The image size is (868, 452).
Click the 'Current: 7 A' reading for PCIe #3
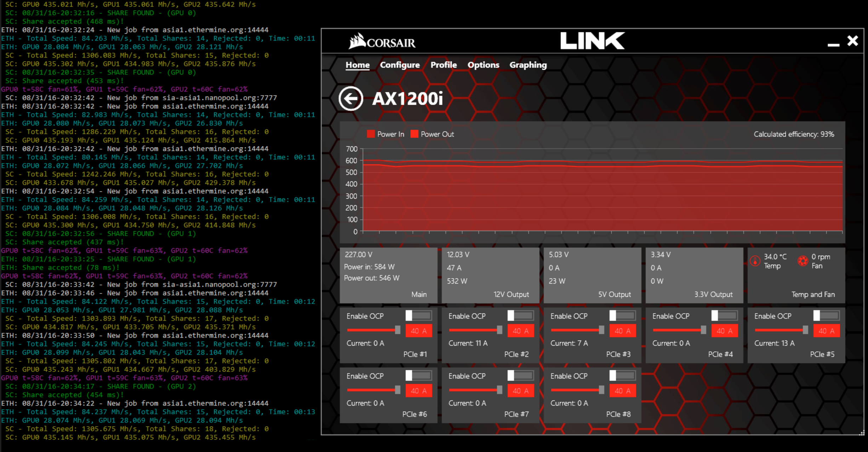coord(569,343)
